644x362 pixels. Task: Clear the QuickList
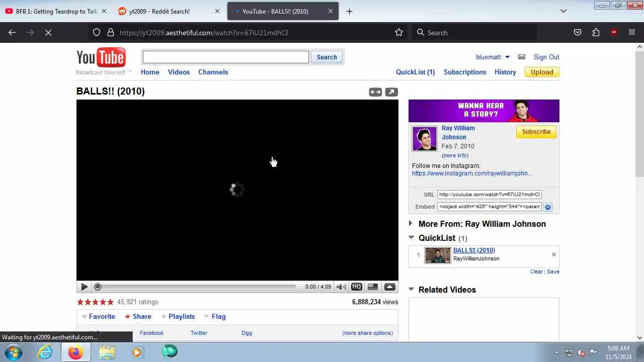(536, 271)
